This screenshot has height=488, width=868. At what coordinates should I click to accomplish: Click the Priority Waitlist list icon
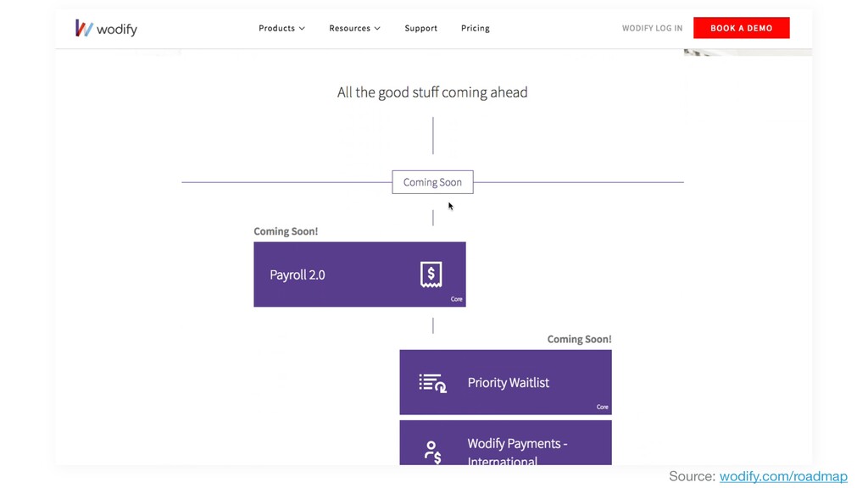click(433, 383)
